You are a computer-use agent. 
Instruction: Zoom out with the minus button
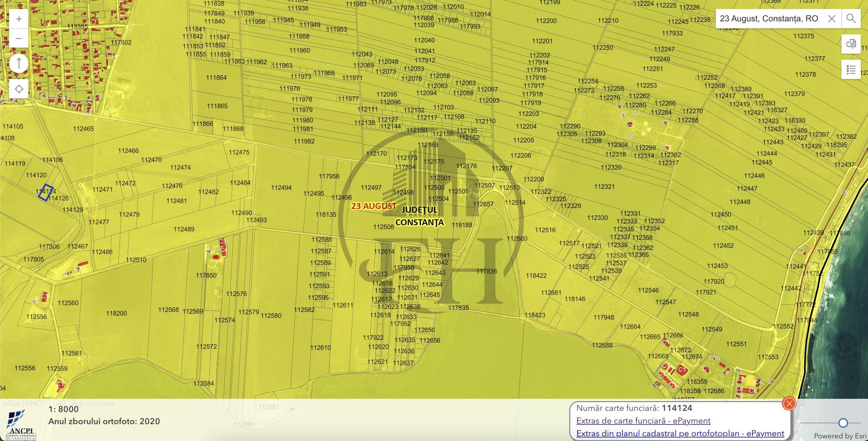[19, 39]
